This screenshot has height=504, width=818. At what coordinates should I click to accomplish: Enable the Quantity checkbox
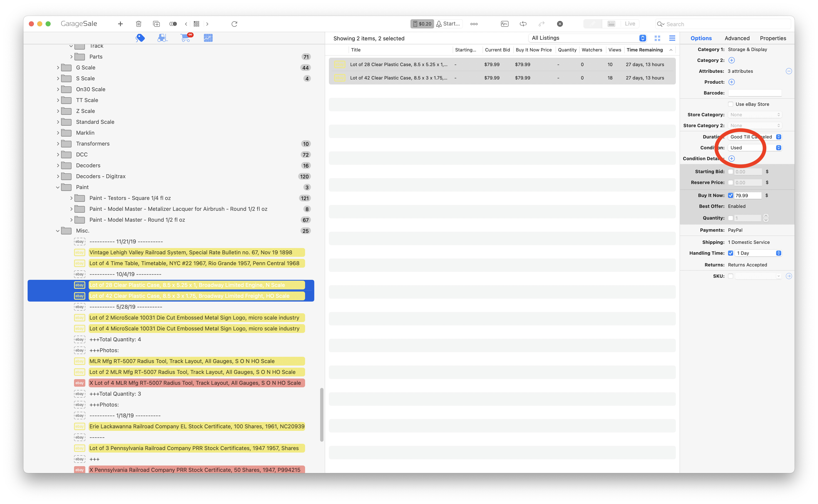click(730, 218)
